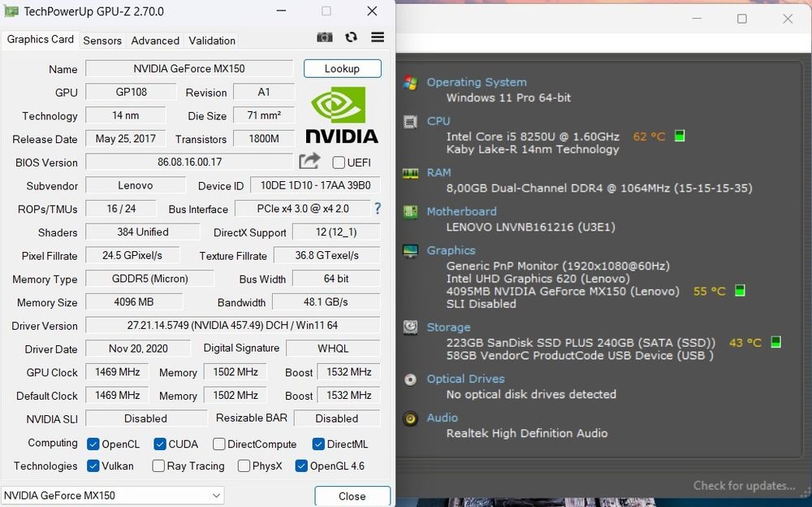Viewport: 812px width, 507px height.
Task: Open the Graphics section link in Speccy
Action: coord(451,250)
